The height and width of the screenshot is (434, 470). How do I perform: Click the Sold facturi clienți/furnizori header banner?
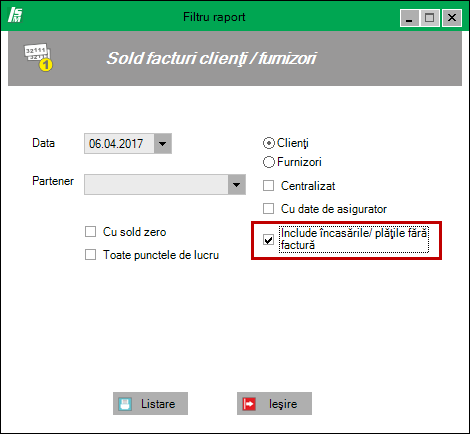coord(235,58)
